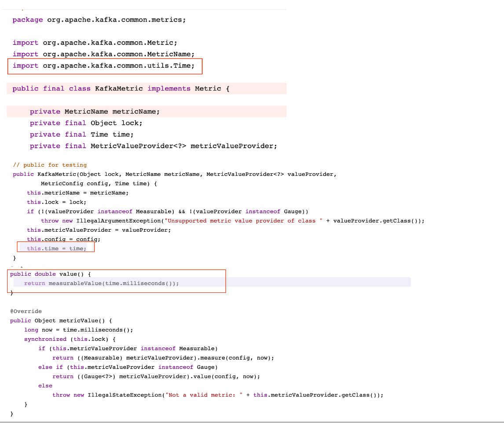Click the valueProvider instanceof Measurable condition line

pyautogui.click(x=168, y=211)
